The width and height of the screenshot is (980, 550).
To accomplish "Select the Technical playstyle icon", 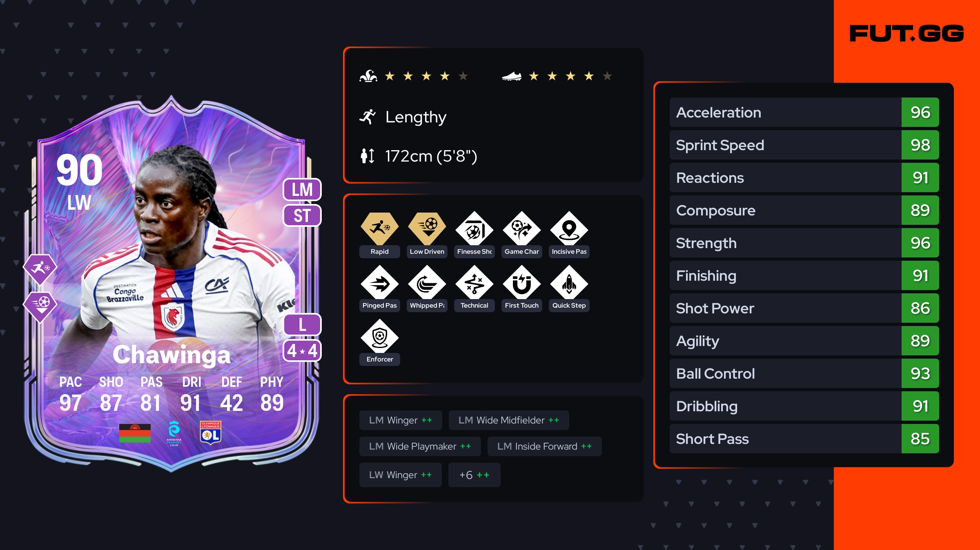I will tap(474, 282).
